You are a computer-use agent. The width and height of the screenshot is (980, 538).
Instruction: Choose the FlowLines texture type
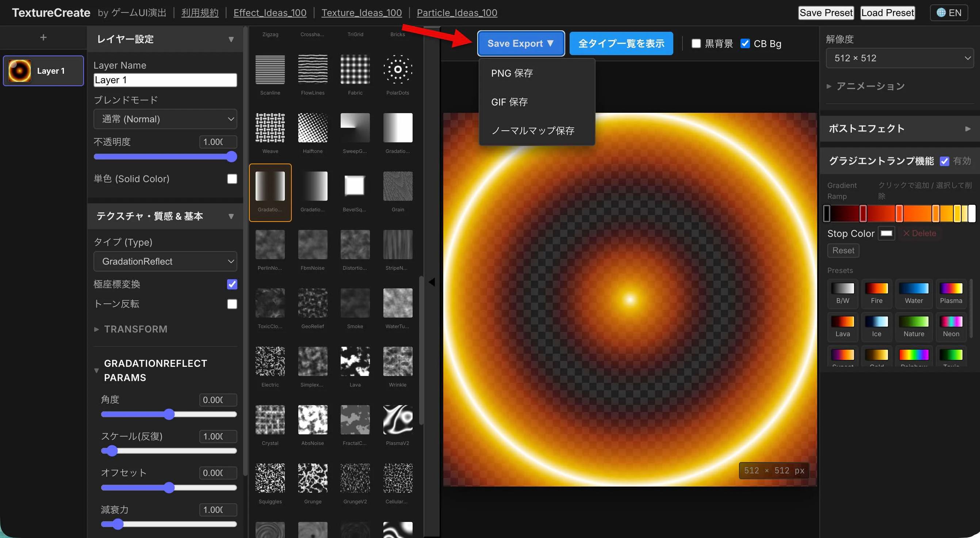[313, 70]
